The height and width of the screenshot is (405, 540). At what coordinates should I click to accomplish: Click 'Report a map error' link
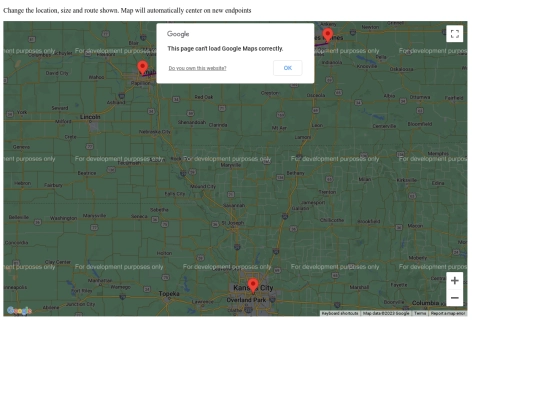click(x=448, y=313)
